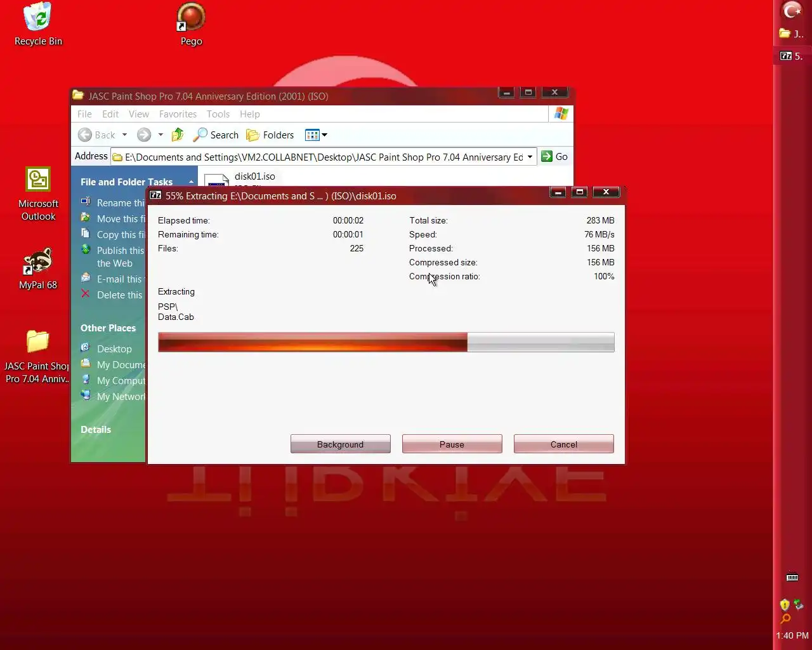Click Back button in Explorer window

click(97, 135)
